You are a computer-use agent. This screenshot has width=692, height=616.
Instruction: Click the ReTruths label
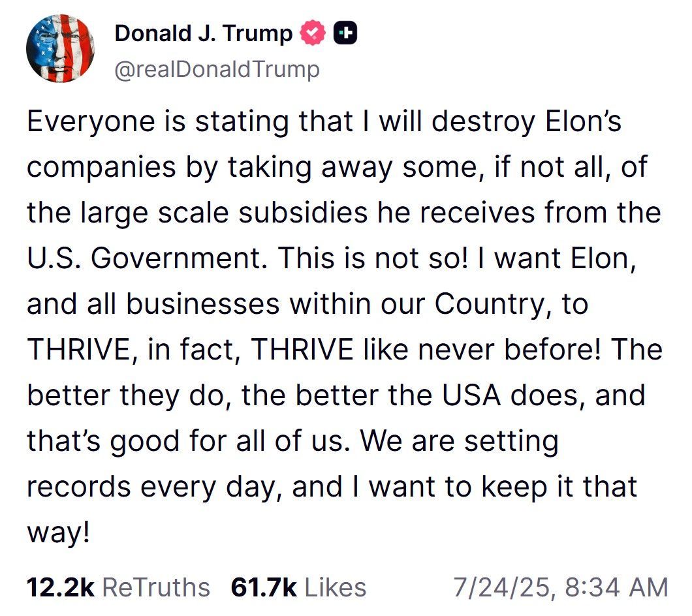(157, 587)
